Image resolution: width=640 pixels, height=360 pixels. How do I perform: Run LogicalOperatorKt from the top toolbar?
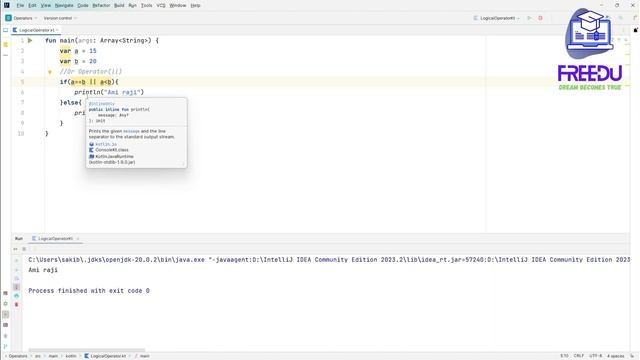click(529, 18)
